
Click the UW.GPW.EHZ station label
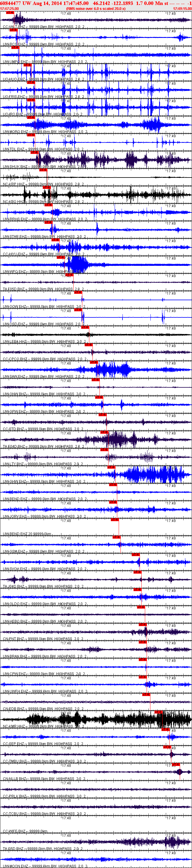click(44, 412)
